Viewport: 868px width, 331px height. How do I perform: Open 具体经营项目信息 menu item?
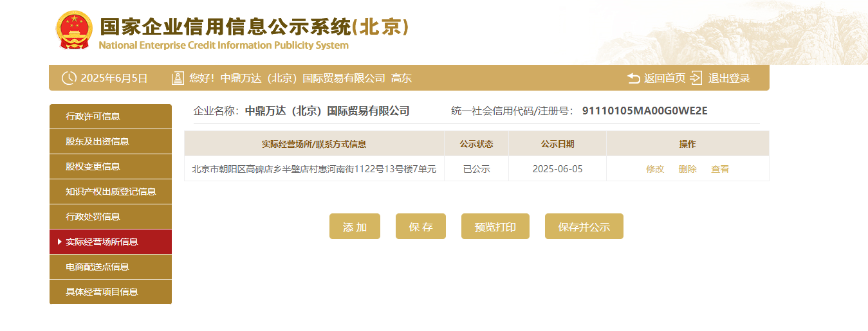111,292
